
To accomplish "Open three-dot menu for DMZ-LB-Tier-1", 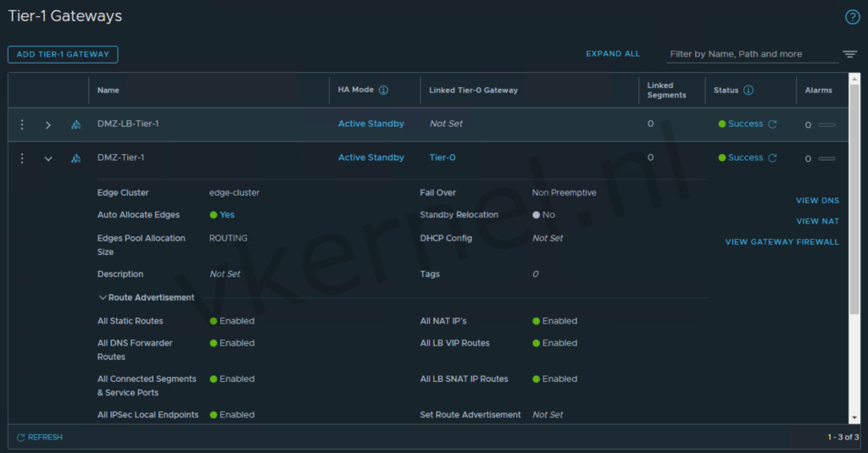I will pyautogui.click(x=22, y=124).
